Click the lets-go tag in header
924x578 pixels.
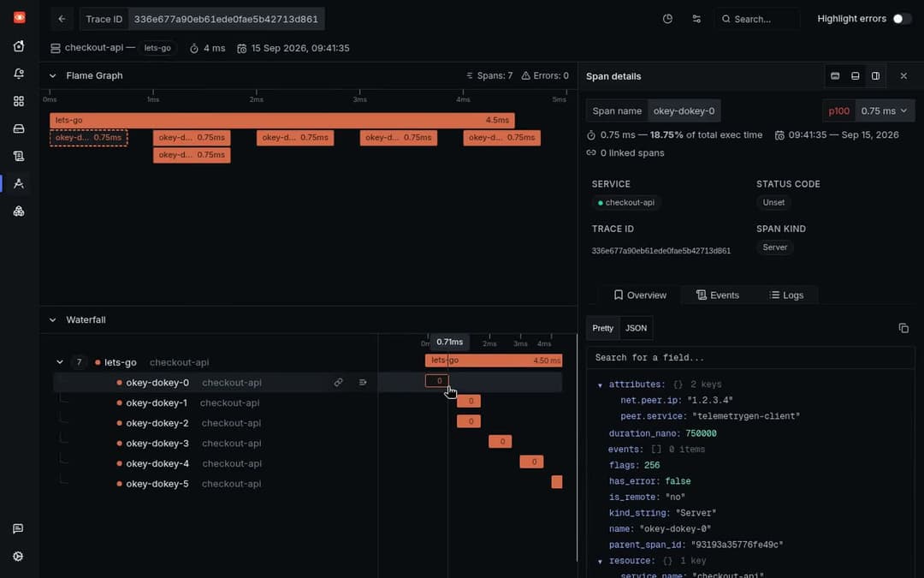pyautogui.click(x=157, y=48)
